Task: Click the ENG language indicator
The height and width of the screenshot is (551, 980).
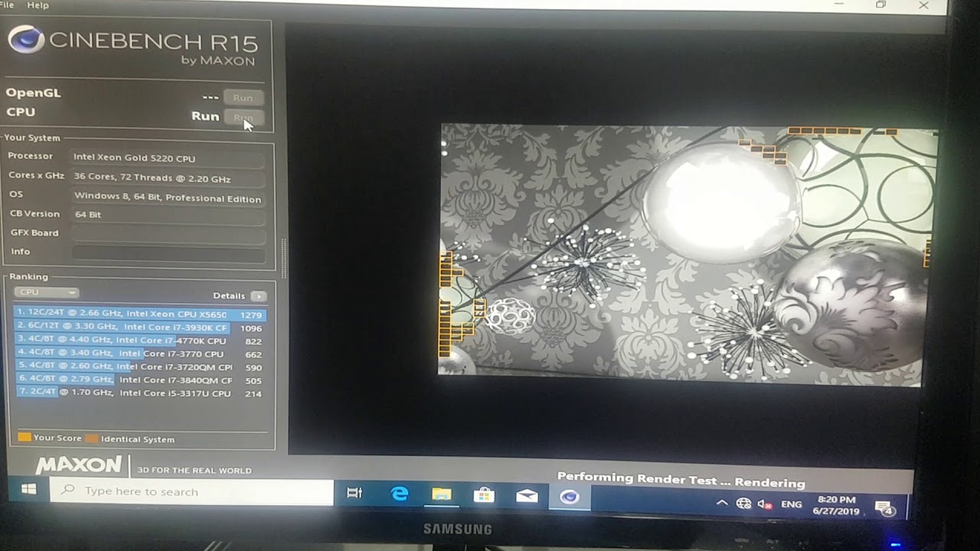Action: (x=792, y=504)
